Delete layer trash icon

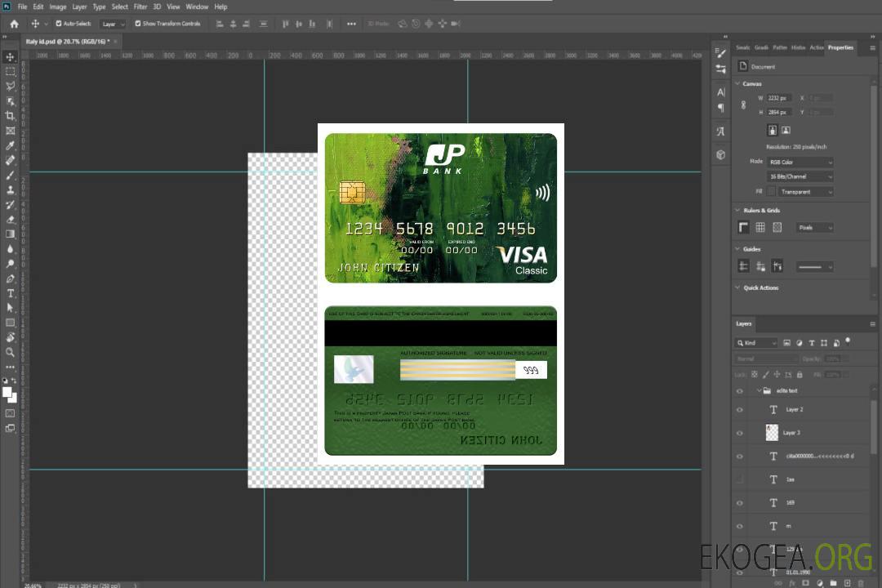pyautogui.click(x=861, y=583)
